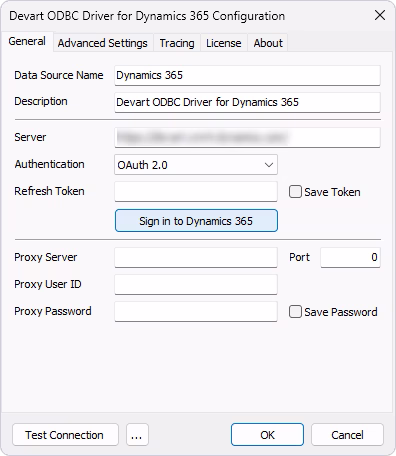Expand the Authentication dropdown
This screenshot has width=396, height=456.
coord(196,165)
